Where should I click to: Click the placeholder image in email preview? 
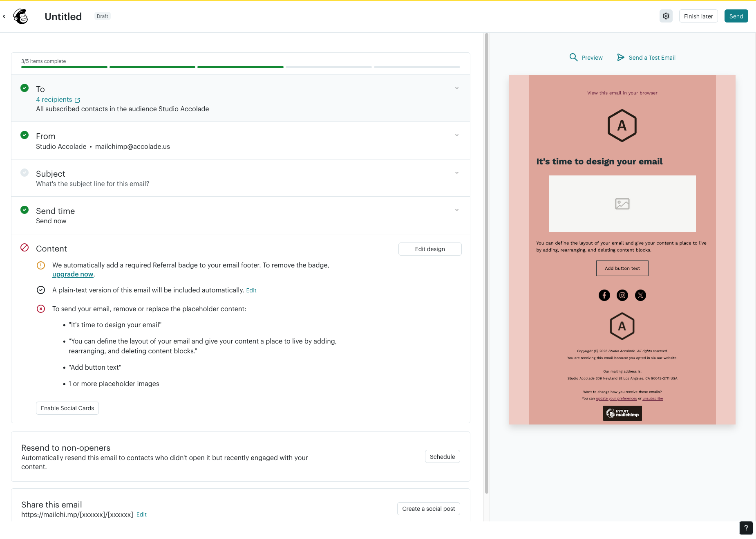click(622, 204)
